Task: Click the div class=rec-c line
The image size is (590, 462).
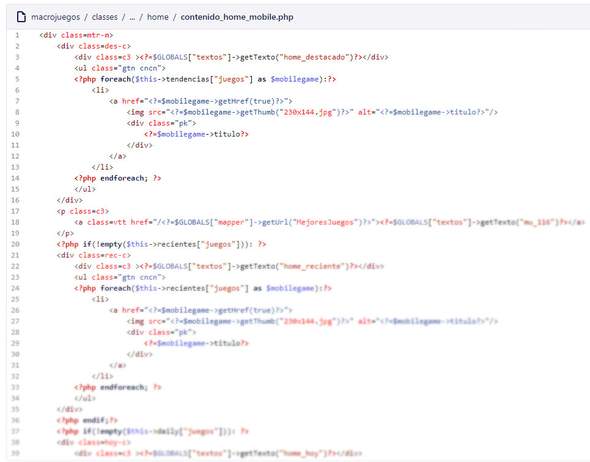Action: [94, 255]
